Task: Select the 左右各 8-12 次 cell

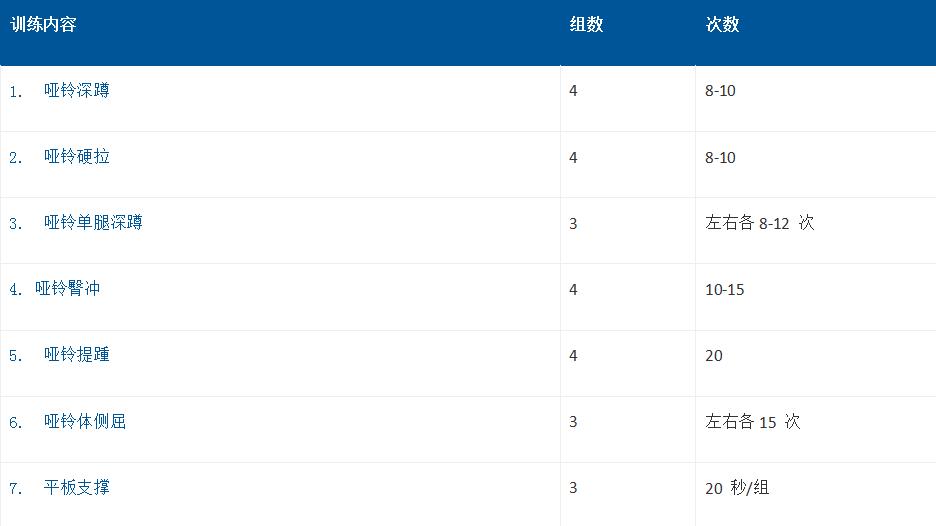Action: 759,223
